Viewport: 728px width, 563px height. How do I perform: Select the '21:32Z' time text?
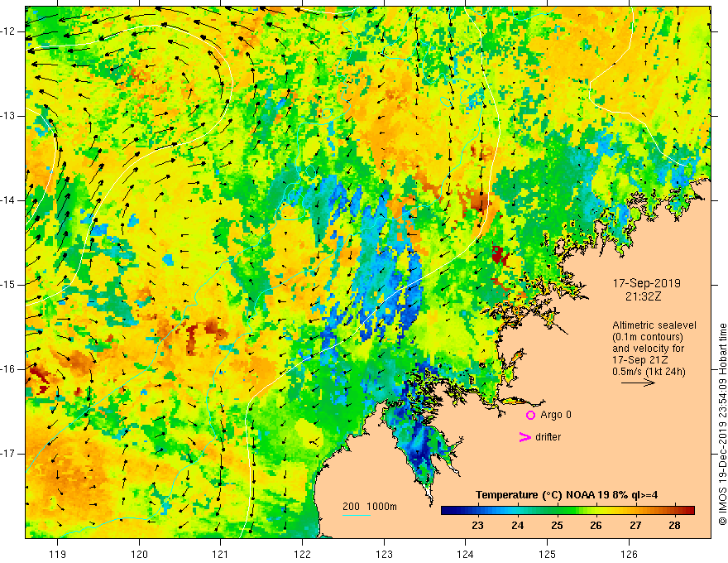[643, 296]
